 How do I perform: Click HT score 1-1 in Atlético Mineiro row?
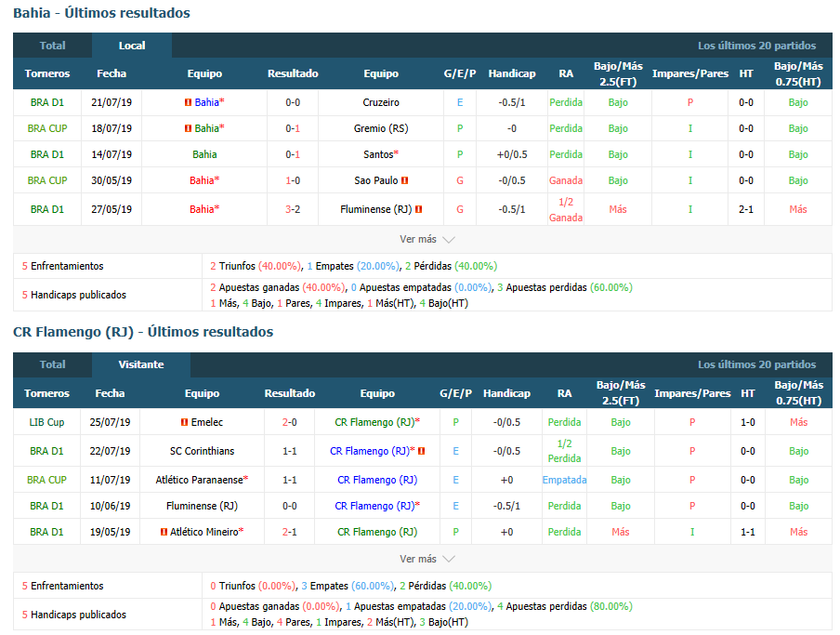748,532
